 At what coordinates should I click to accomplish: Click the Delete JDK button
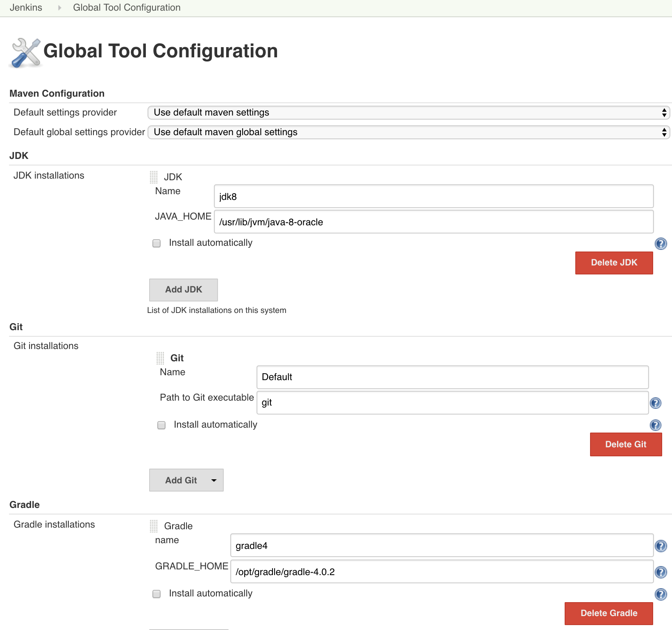(614, 263)
